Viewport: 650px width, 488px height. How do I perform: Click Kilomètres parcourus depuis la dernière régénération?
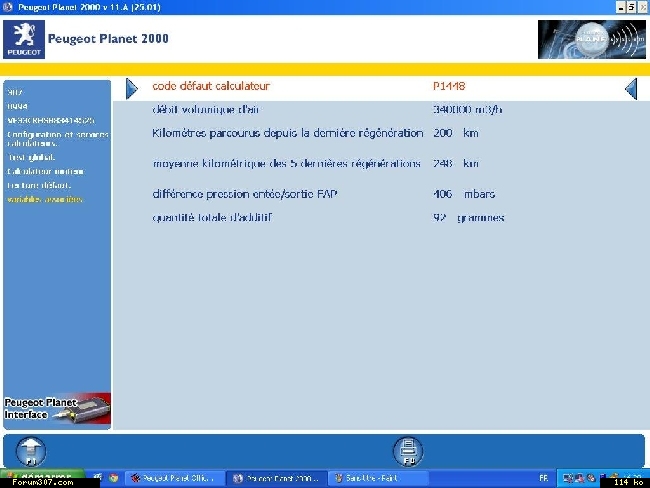(288, 133)
